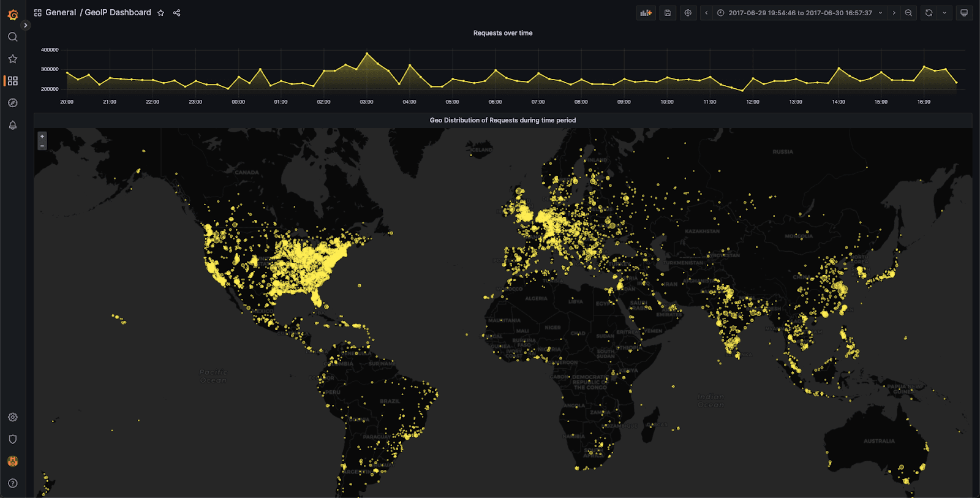Open the Alerting bell icon
This screenshot has width=980, height=498.
click(x=13, y=125)
